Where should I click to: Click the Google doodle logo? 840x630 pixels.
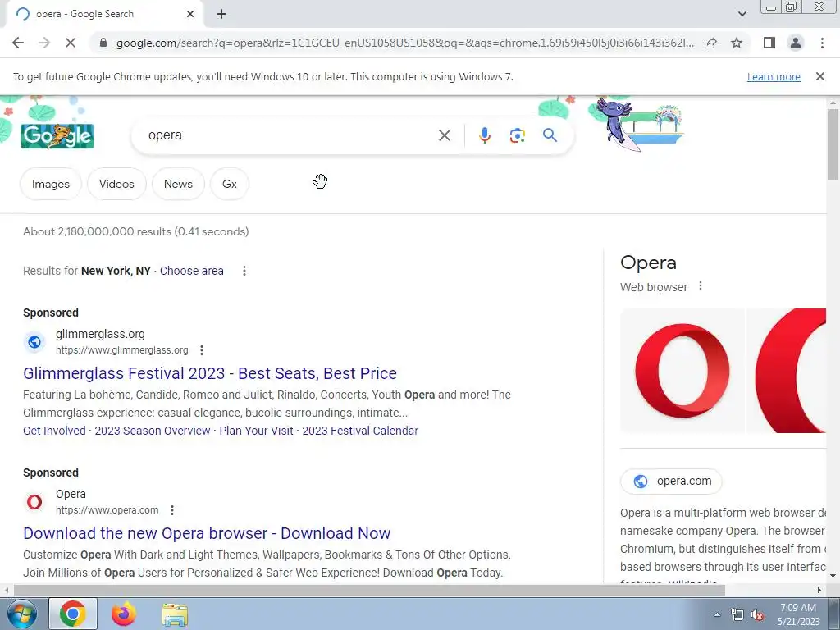pyautogui.click(x=57, y=135)
